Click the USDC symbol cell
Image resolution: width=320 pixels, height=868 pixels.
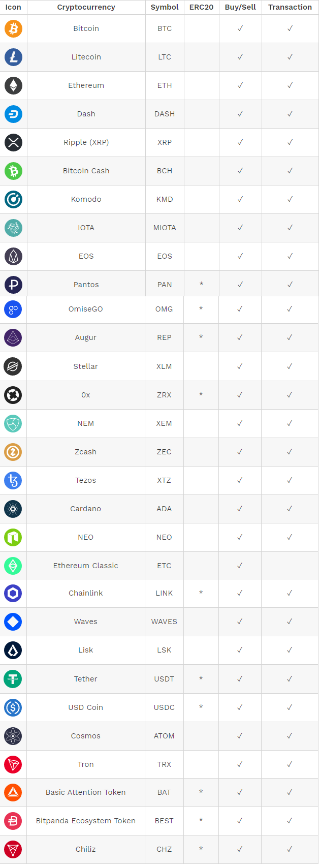tap(164, 707)
